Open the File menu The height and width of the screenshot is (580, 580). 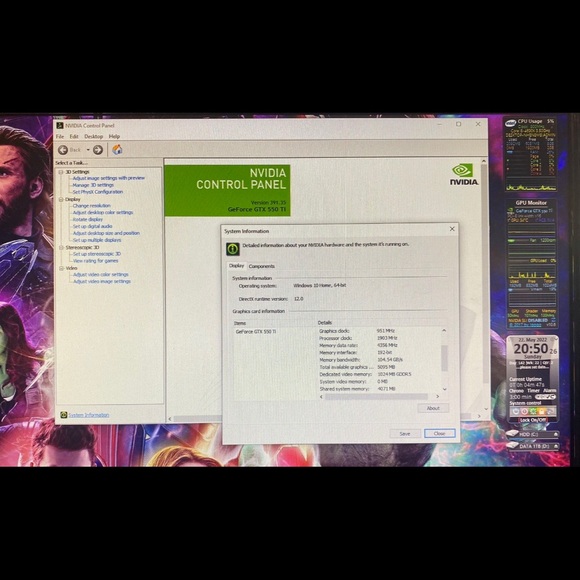click(x=60, y=136)
